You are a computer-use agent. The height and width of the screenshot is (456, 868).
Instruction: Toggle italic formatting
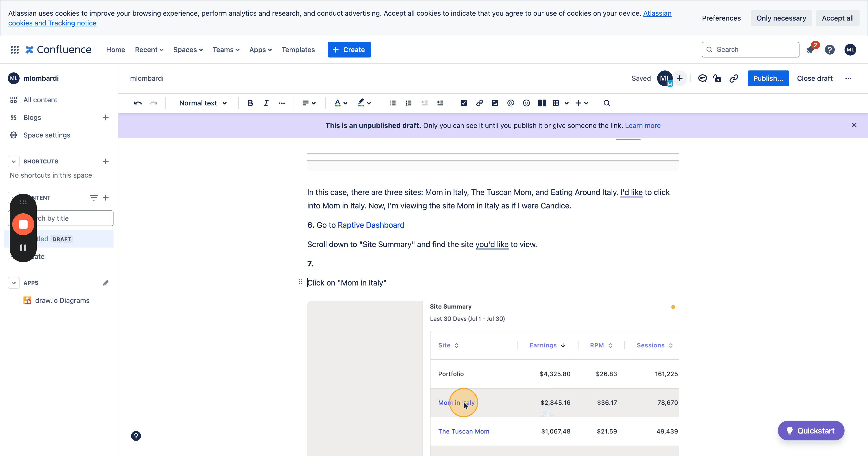(x=266, y=103)
